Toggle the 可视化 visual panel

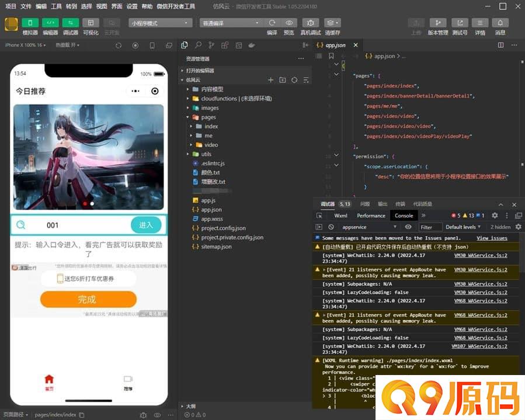[x=91, y=23]
